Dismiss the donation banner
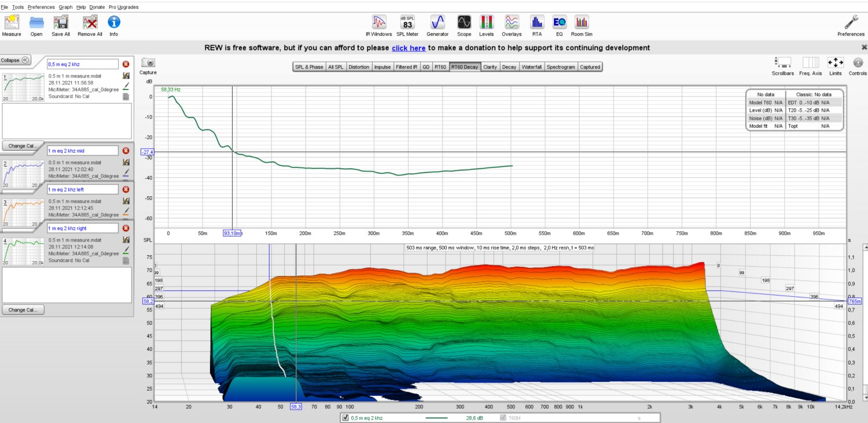The image size is (868, 423). click(x=864, y=47)
